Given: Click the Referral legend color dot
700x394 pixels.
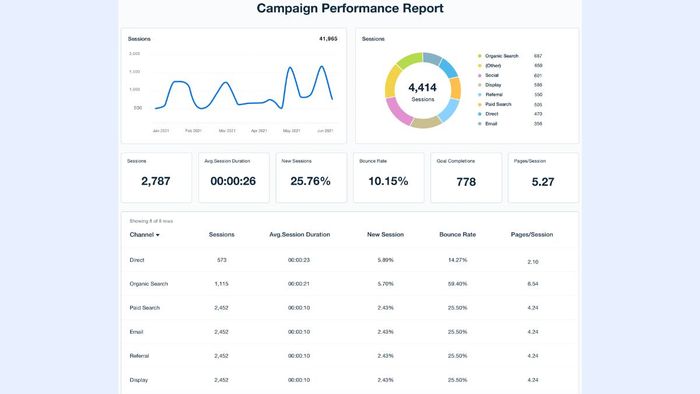Looking at the screenshot, I should (480, 95).
